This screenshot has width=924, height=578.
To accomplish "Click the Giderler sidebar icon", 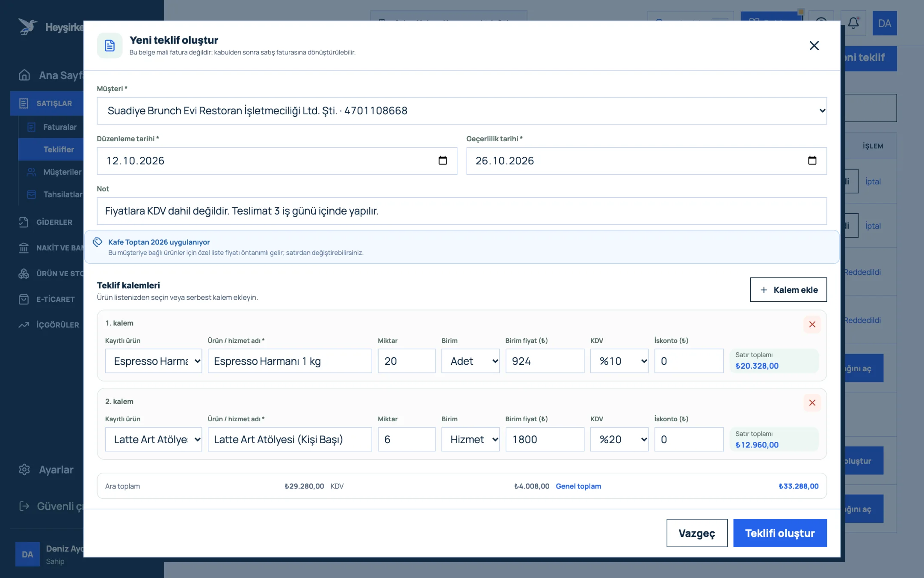I will 24,222.
